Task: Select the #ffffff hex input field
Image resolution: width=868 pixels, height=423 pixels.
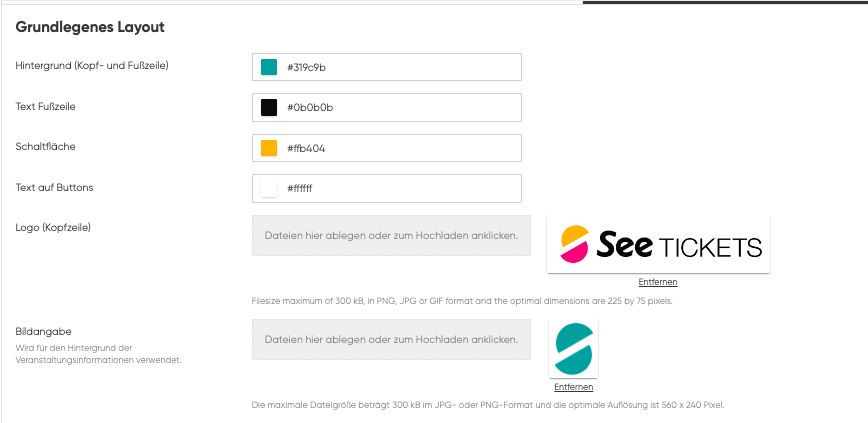Action: coord(387,188)
